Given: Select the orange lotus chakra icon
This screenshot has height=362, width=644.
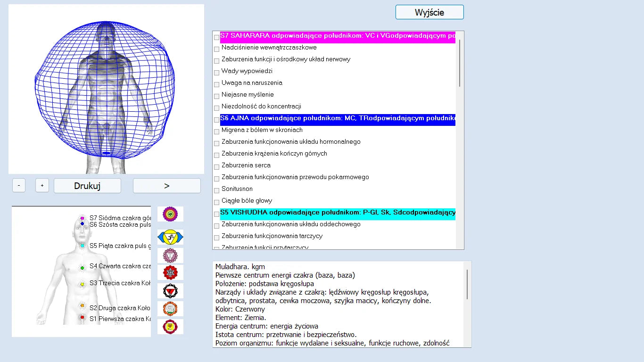Looking at the screenshot, I should point(170,309).
